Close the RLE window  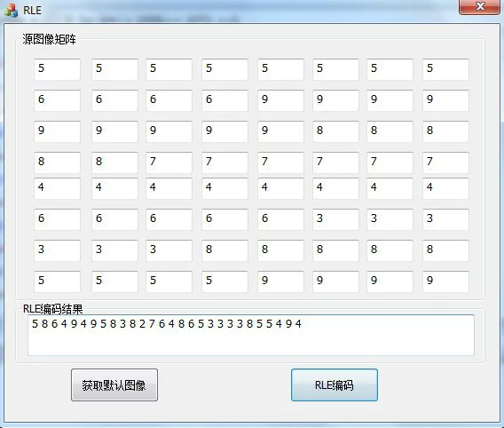(x=479, y=7)
